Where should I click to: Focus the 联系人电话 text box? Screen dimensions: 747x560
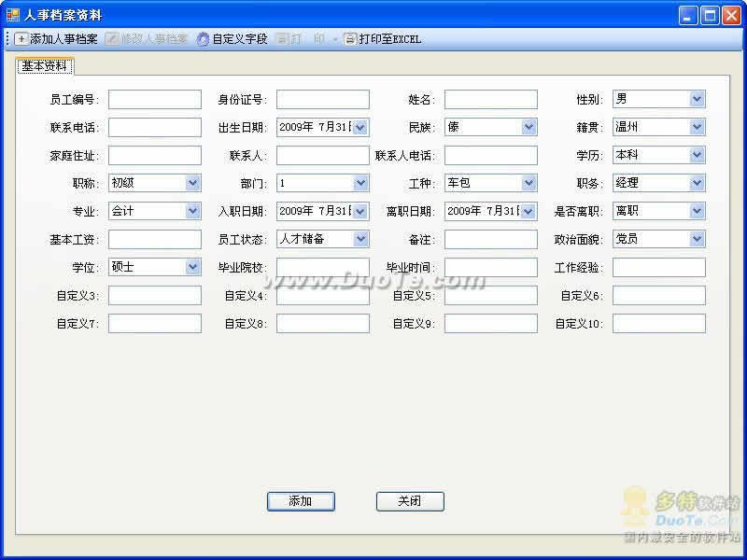[491, 156]
